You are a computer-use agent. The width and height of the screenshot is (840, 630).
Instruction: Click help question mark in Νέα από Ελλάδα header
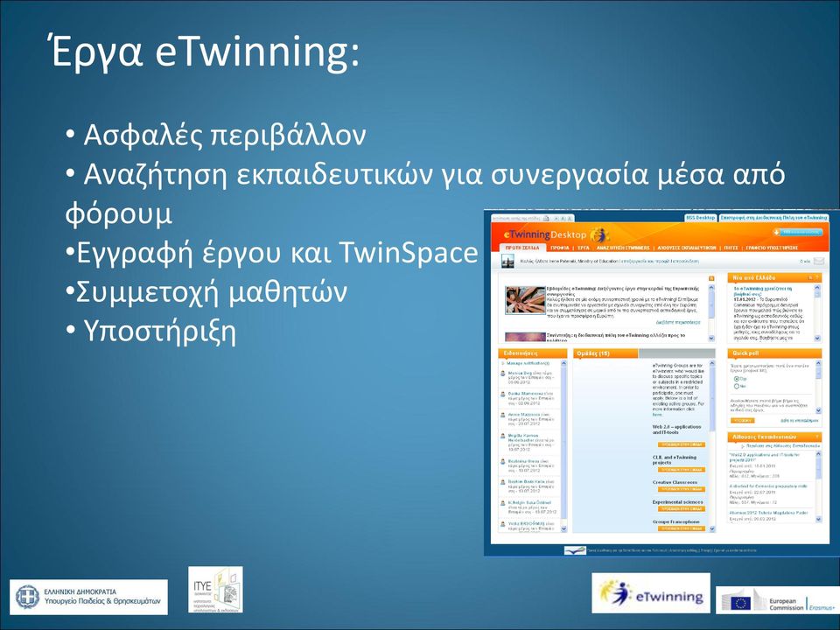coord(817,277)
